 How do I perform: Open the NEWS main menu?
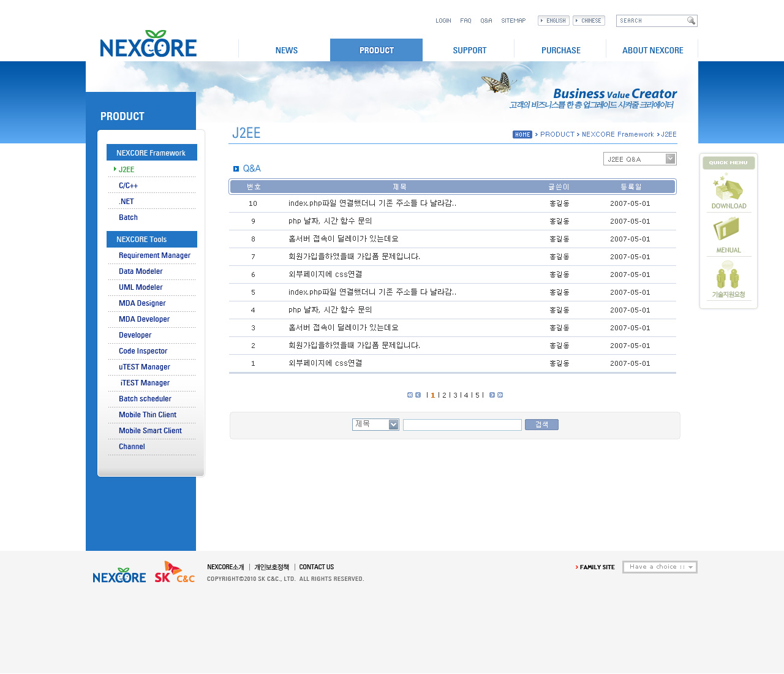[x=286, y=50]
